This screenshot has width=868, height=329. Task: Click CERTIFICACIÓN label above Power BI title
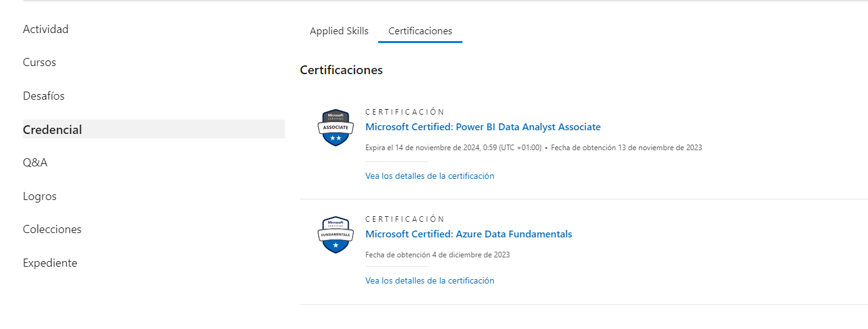[x=405, y=112]
